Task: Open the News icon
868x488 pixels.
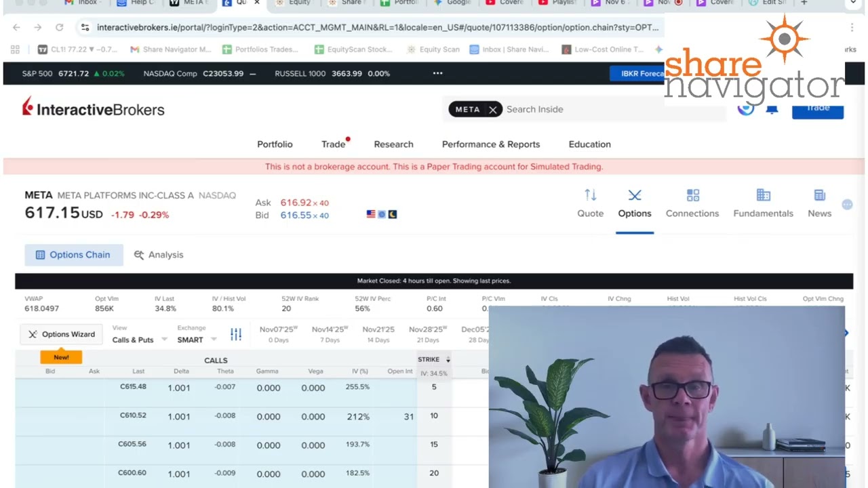Action: (819, 195)
